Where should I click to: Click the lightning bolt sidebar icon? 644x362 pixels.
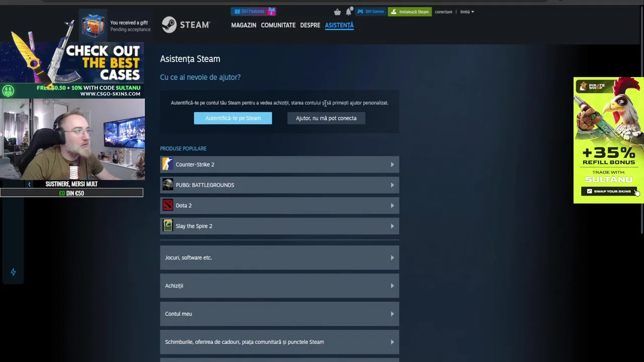coord(13,272)
